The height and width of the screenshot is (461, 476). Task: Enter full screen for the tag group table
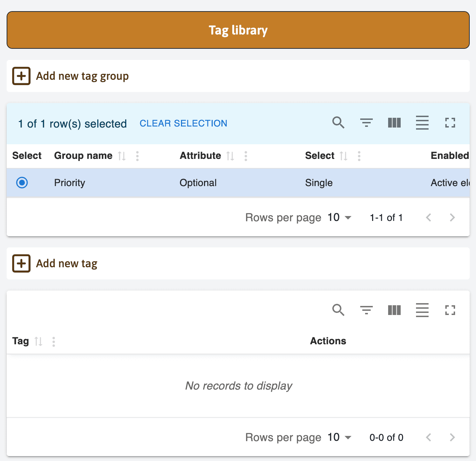click(450, 123)
